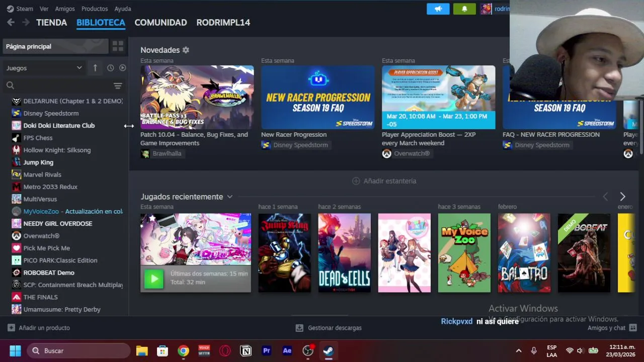Screen dimensions: 644x362
Task: Click the Steam announcements megaphone icon
Action: [438, 9]
